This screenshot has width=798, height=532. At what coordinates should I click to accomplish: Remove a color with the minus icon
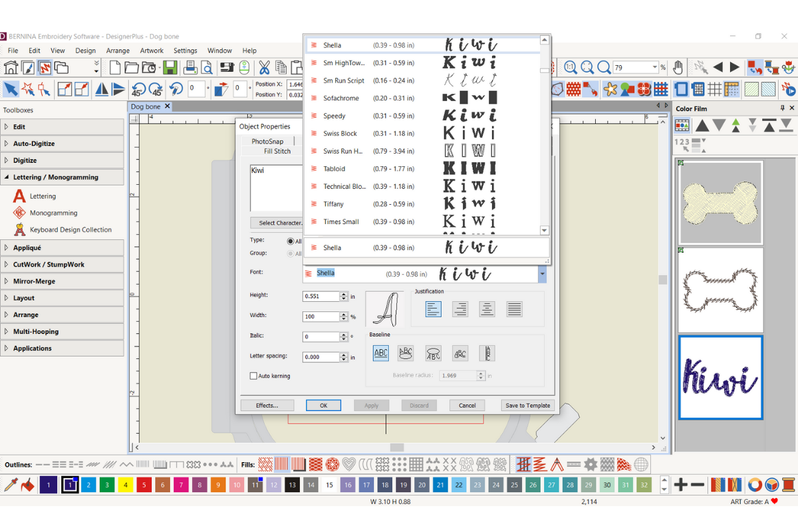point(697,485)
